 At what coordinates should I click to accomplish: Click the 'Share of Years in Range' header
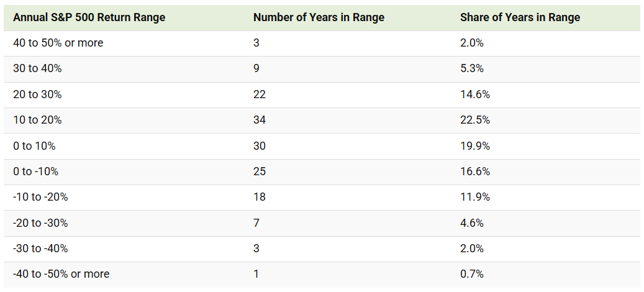[520, 17]
